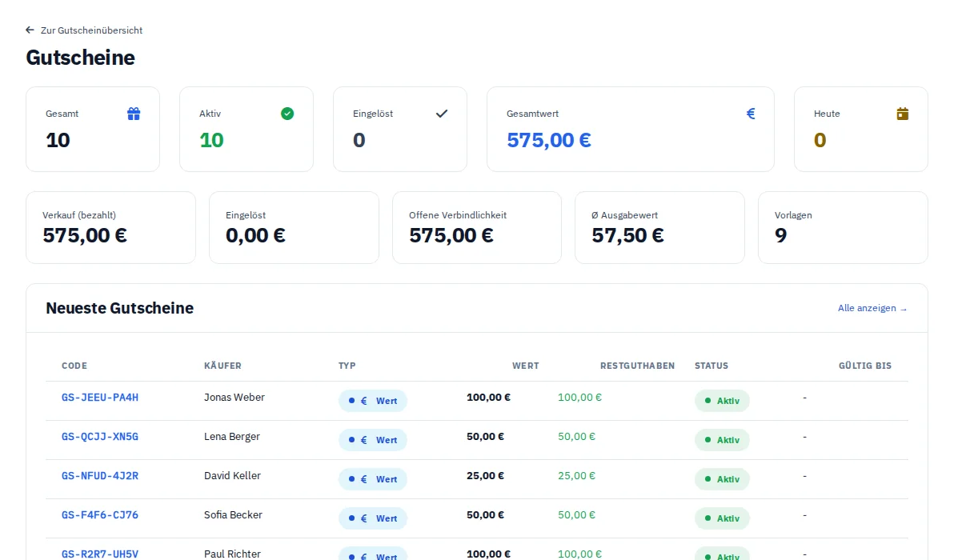This screenshot has height=560, width=954.
Task: Click the 25,00 € Restguthaben for David Keller
Action: click(577, 476)
